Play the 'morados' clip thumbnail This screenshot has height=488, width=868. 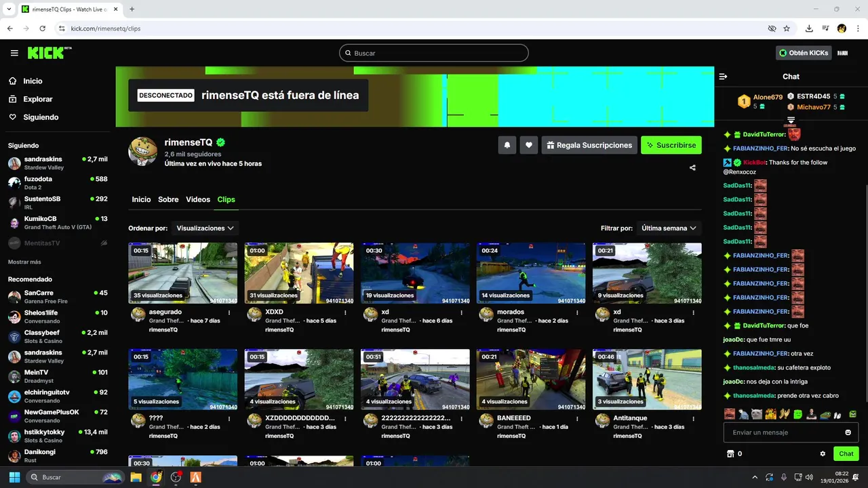[531, 273]
